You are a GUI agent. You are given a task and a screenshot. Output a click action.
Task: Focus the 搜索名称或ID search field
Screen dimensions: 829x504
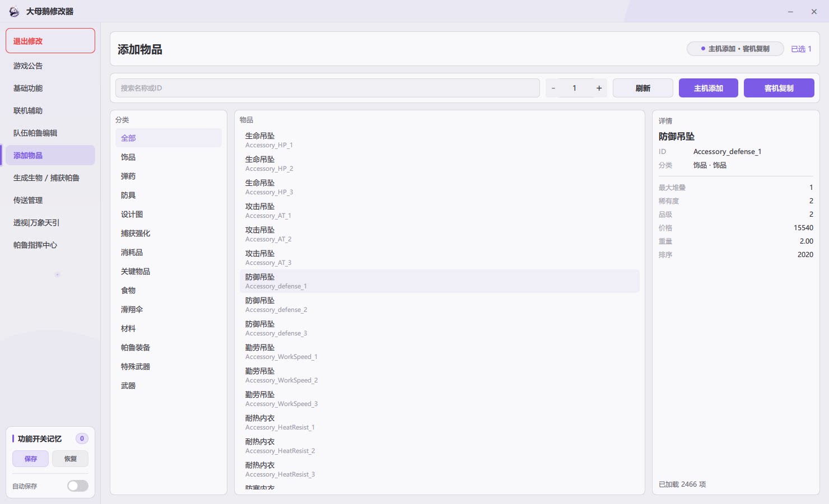click(x=328, y=88)
